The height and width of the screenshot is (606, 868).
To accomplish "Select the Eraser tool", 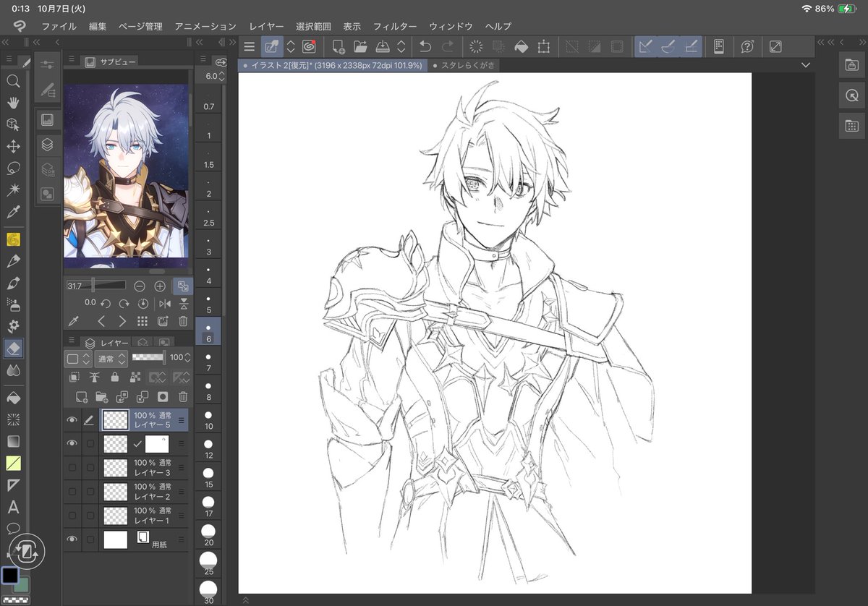I will [x=13, y=349].
